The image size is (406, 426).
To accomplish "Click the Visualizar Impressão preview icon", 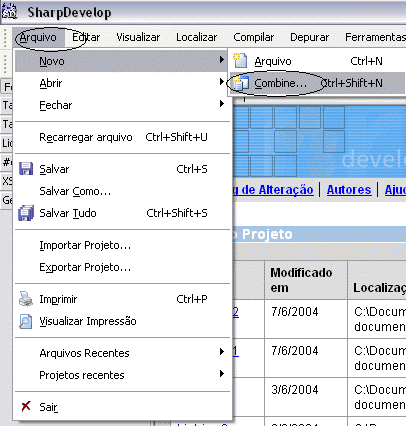I will pyautogui.click(x=26, y=321).
